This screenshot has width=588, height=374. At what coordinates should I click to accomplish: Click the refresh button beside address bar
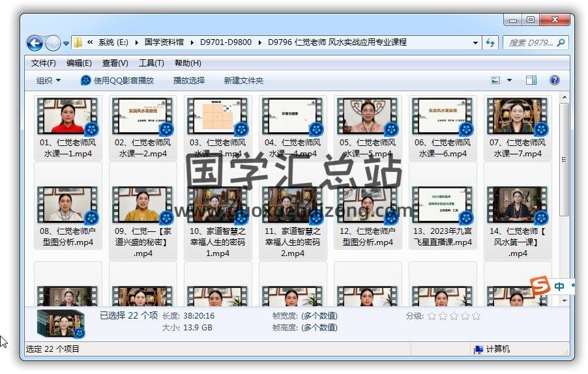click(x=490, y=42)
